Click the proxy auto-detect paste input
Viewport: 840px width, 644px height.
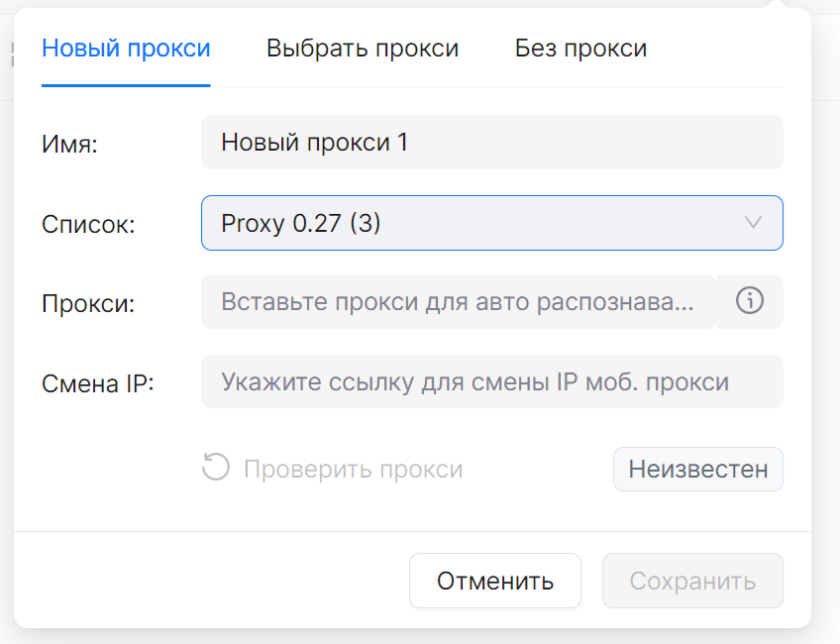(x=458, y=301)
